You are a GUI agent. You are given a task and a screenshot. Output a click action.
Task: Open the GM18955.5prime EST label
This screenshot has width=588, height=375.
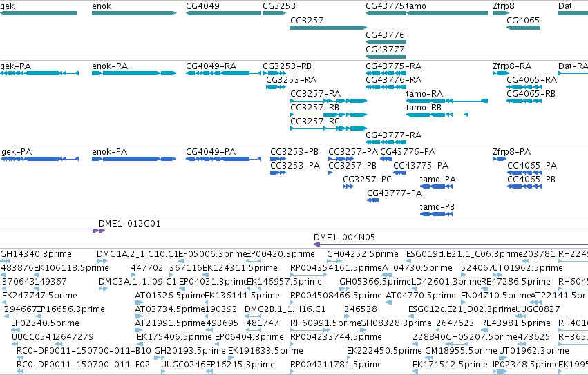[462, 351]
